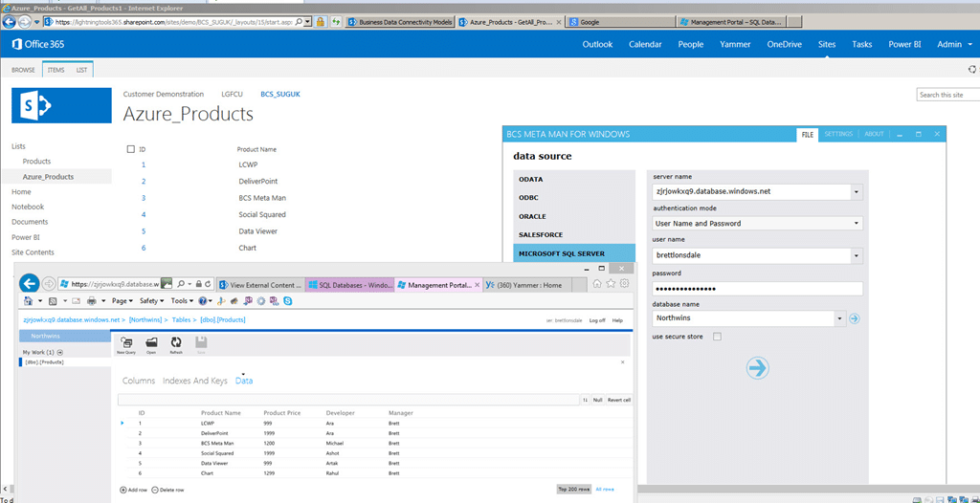Switch to the ITEMS ribbon tab

coord(56,70)
